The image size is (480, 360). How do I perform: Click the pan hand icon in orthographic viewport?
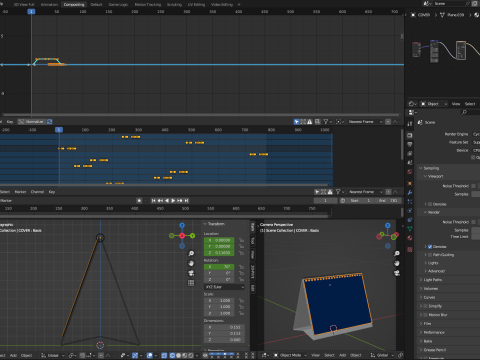pyautogui.click(x=191, y=263)
